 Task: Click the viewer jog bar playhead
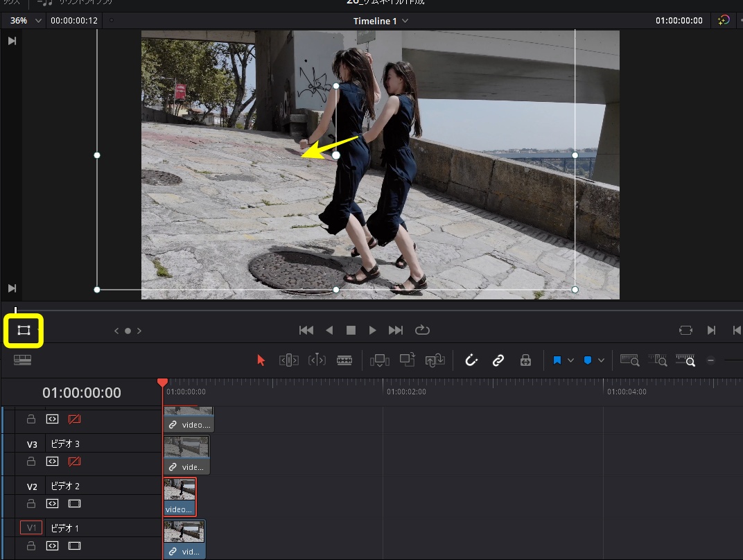[16, 310]
